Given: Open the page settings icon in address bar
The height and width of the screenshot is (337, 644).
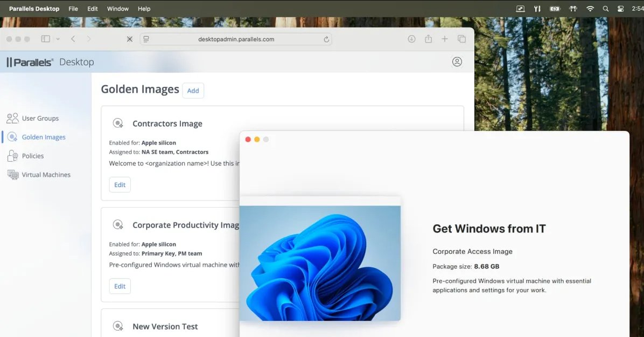Looking at the screenshot, I should [146, 39].
